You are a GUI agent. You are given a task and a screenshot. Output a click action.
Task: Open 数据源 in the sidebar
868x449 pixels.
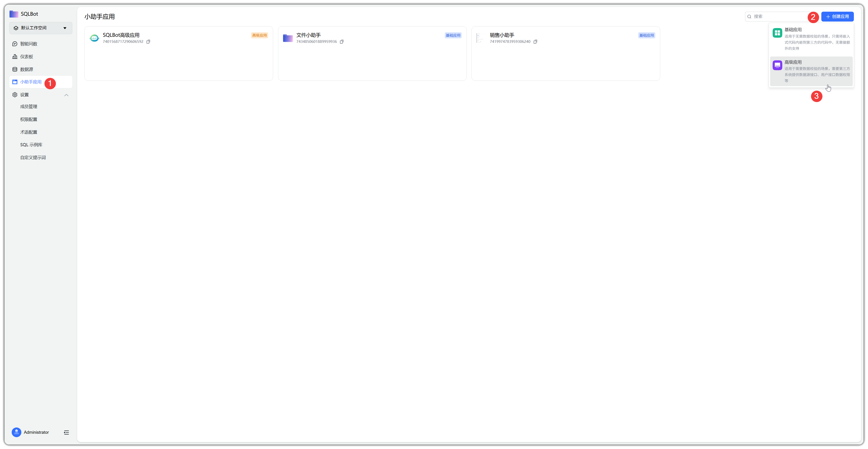pos(27,69)
